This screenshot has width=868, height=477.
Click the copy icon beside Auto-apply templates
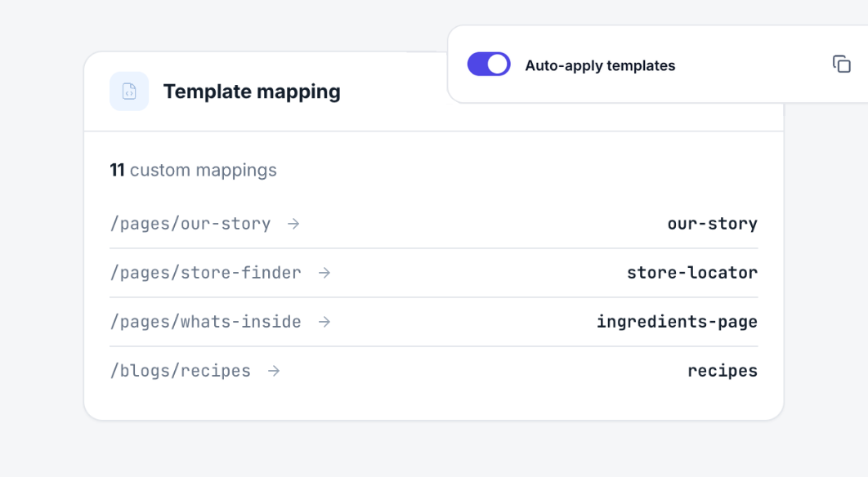(x=841, y=65)
